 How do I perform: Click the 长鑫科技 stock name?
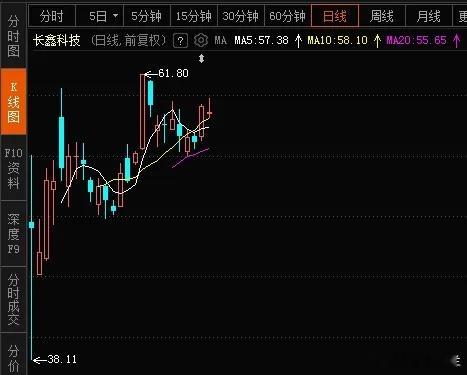click(57, 41)
